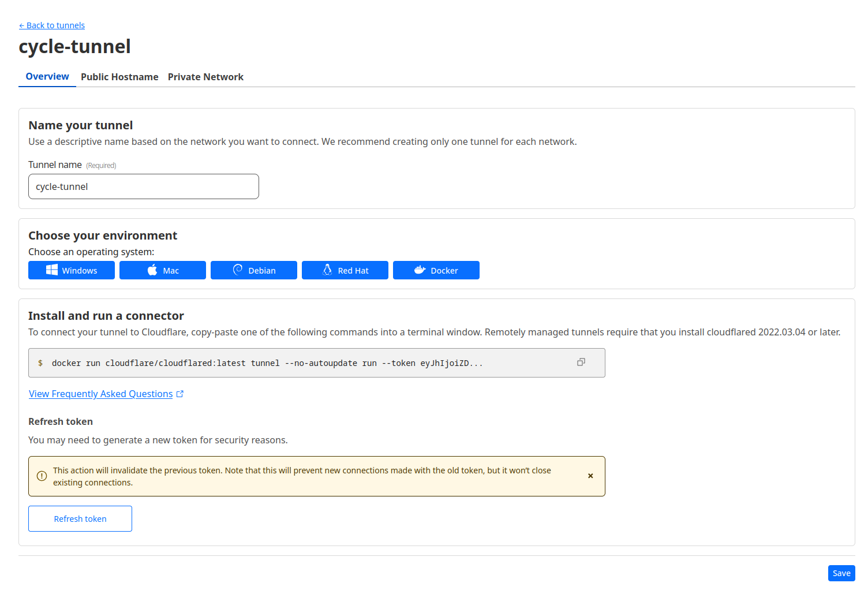Screen dimensions: 868x594
Task: Click the "Choose an operating system:" label
Action: (x=91, y=252)
